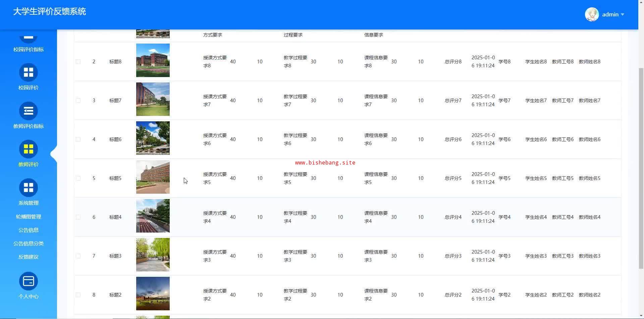The image size is (644, 319).
Task: Tick the checkbox for row 标题3
Action: point(78,256)
